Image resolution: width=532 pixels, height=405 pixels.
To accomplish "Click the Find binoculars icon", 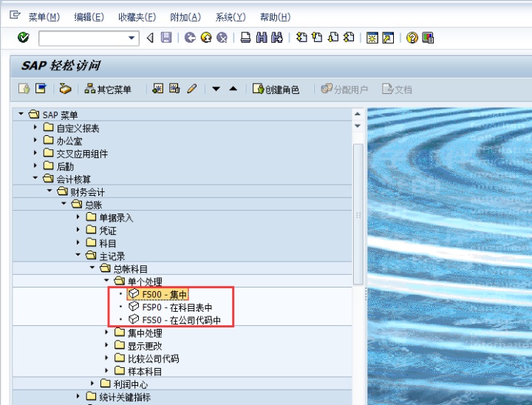I will (262, 38).
